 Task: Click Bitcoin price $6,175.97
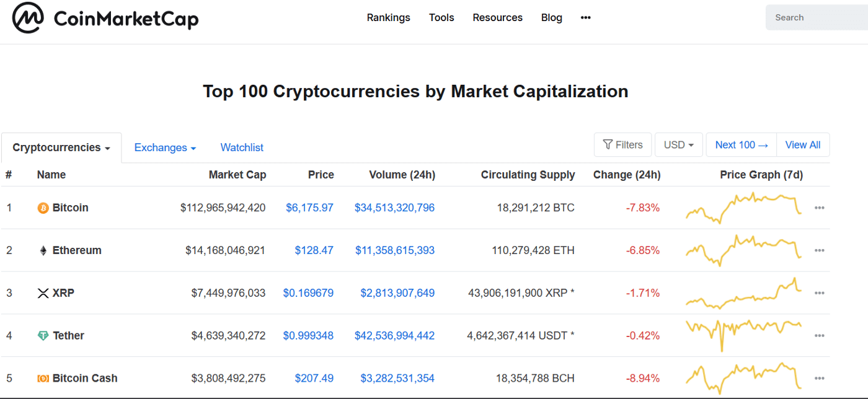(309, 208)
